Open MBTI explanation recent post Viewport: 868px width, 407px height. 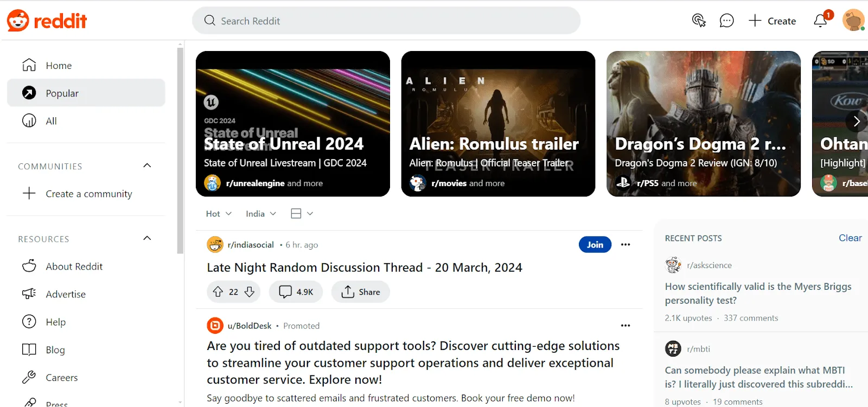click(759, 377)
